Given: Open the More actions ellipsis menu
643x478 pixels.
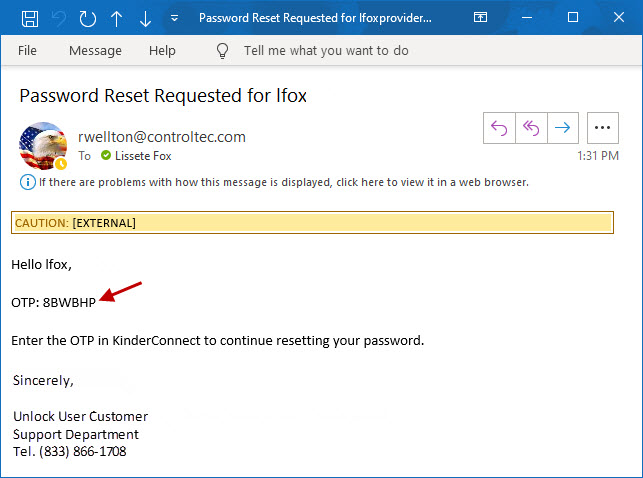Looking at the screenshot, I should tap(602, 127).
